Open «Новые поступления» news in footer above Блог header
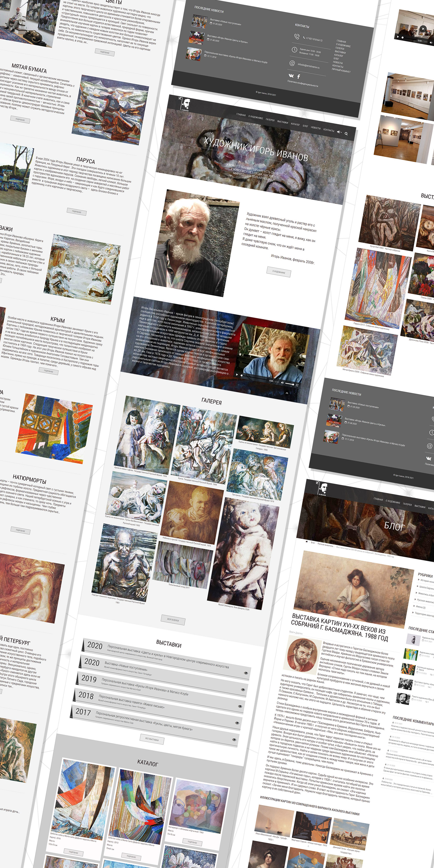 (363, 404)
